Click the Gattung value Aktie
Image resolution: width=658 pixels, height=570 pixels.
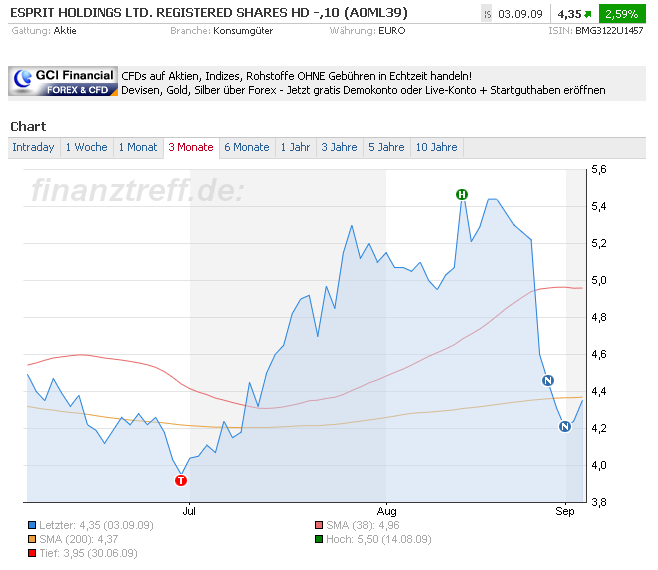pyautogui.click(x=65, y=31)
